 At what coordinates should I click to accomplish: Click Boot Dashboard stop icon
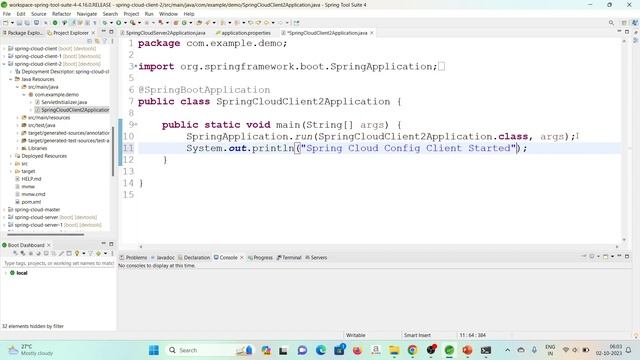31,253
